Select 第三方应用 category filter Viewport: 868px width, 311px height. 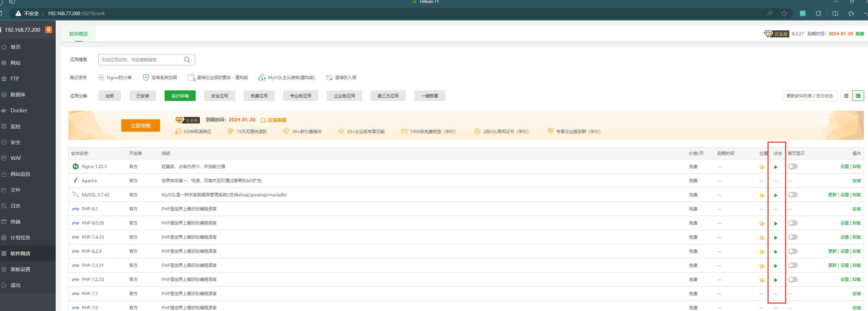[388, 96]
